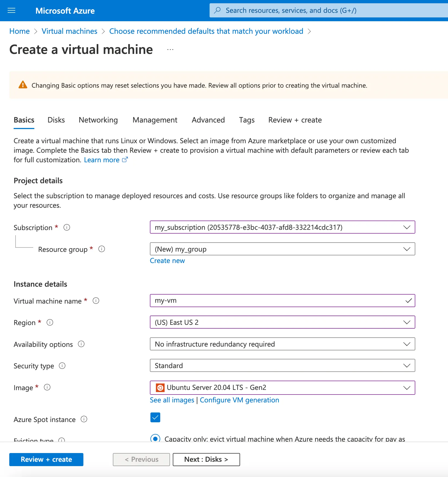Disable the Azure Spot instance checkbox
The image size is (448, 477).
click(155, 417)
